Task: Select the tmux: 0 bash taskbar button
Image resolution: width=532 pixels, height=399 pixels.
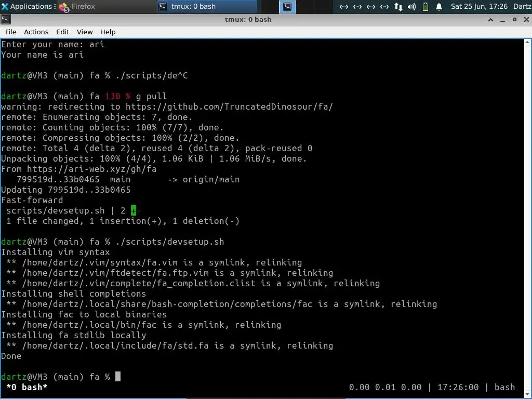Action: [208, 6]
